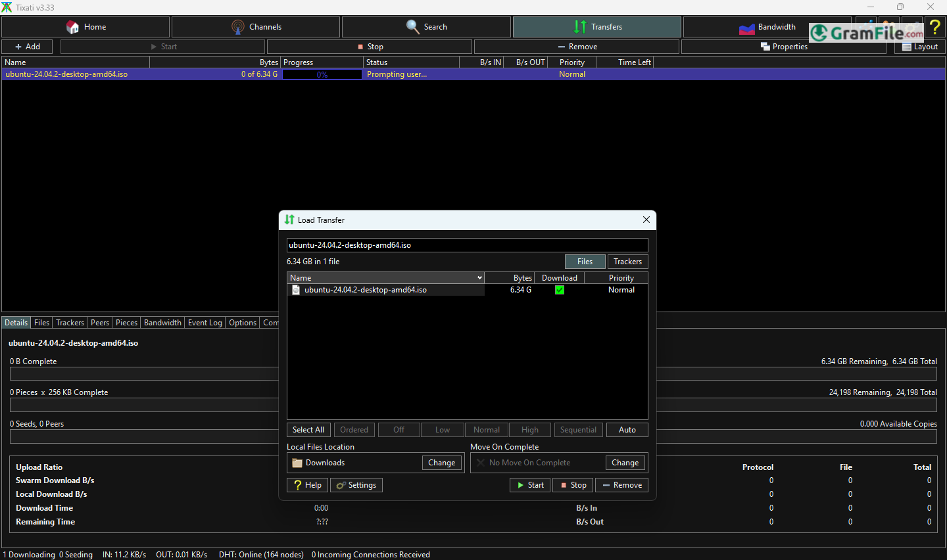
Task: Show the Trackers list in dialog
Action: (x=628, y=262)
